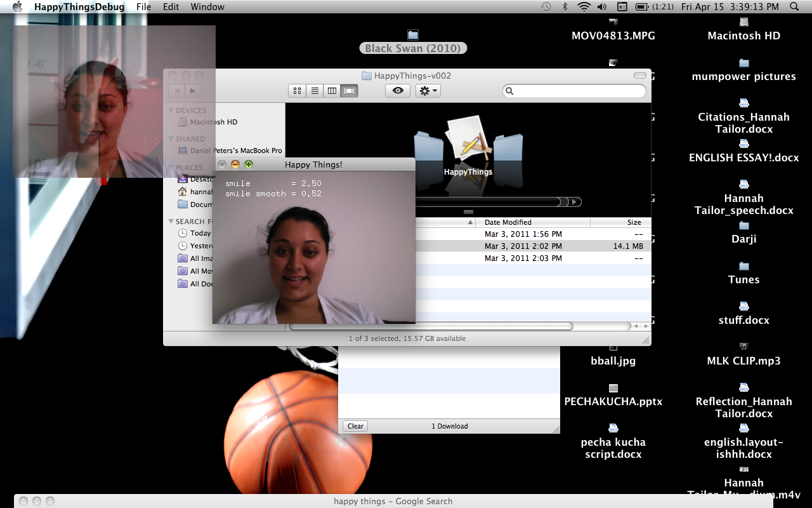
Task: Click the Finder search field
Action: point(574,91)
